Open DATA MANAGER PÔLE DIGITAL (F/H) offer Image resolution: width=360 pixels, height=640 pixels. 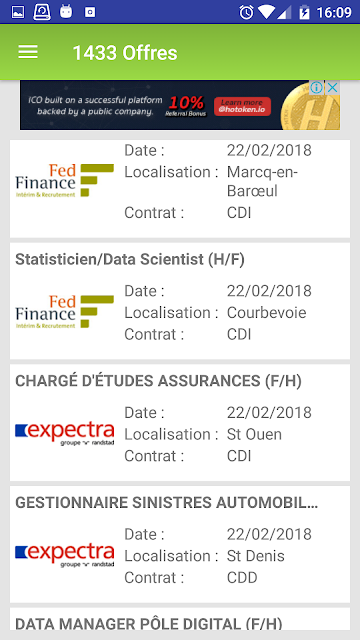coord(180,619)
